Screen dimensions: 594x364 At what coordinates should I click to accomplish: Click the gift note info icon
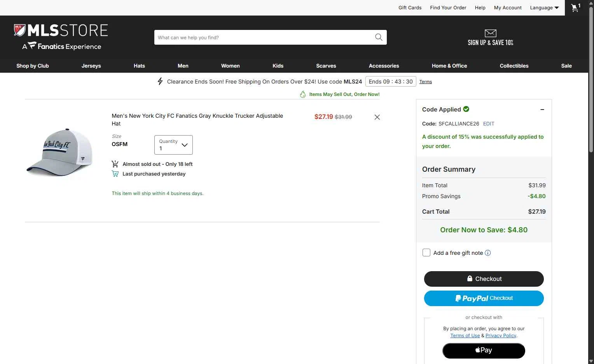488,253
